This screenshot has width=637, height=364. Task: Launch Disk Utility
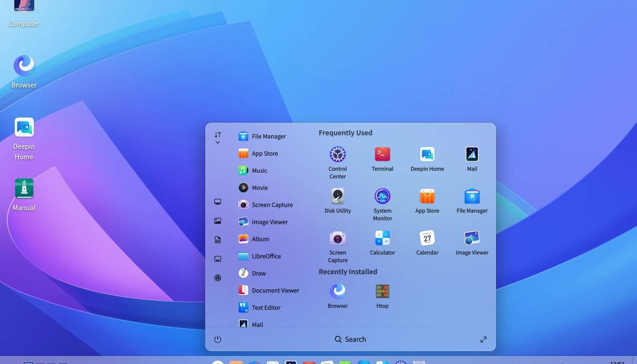tap(338, 200)
